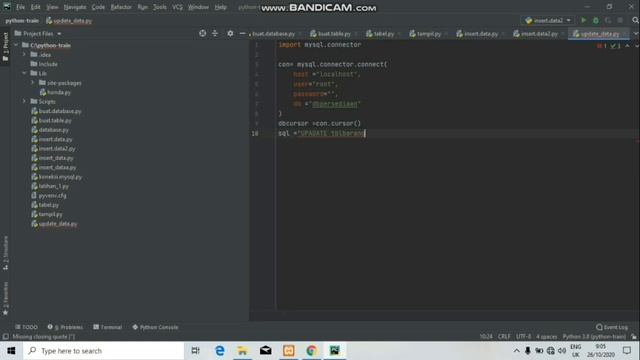640x360 pixels.
Task: Hide the Project panel with minus icon
Action: (242, 33)
